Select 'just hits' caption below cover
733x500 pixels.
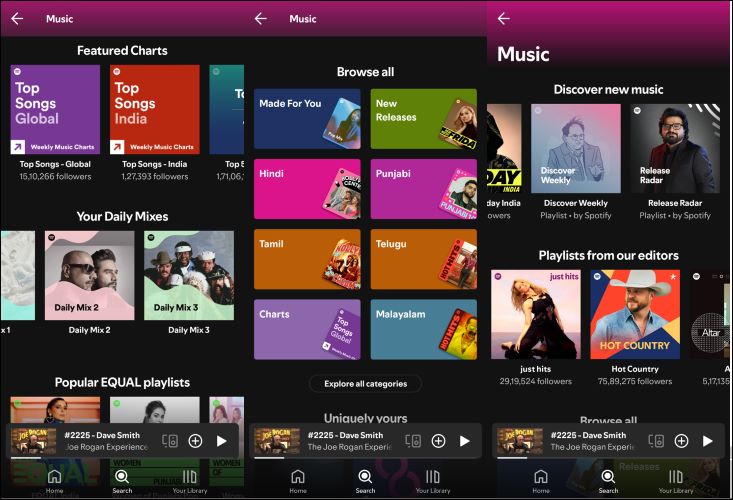(x=536, y=369)
